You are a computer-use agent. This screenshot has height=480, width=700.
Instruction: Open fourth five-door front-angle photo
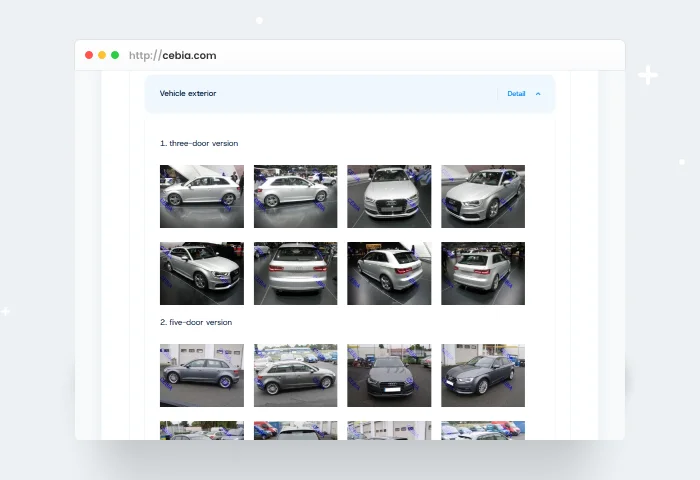[x=483, y=375]
